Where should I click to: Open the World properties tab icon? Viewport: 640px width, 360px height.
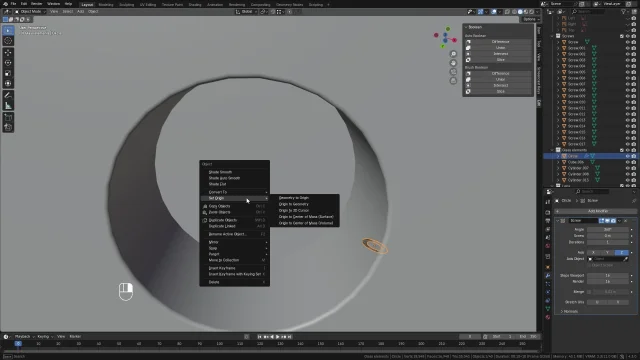[548, 246]
